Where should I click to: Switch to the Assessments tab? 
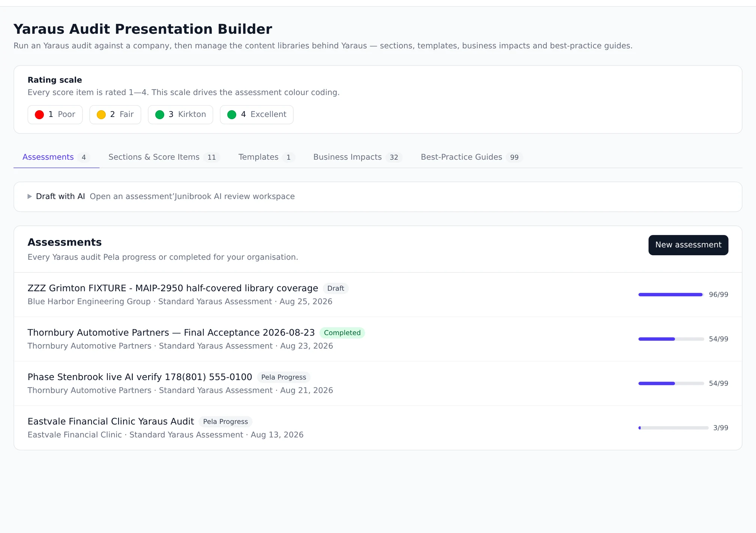tap(56, 157)
